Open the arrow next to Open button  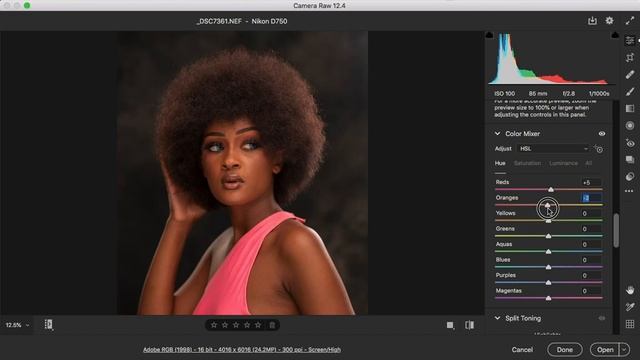pos(624,350)
